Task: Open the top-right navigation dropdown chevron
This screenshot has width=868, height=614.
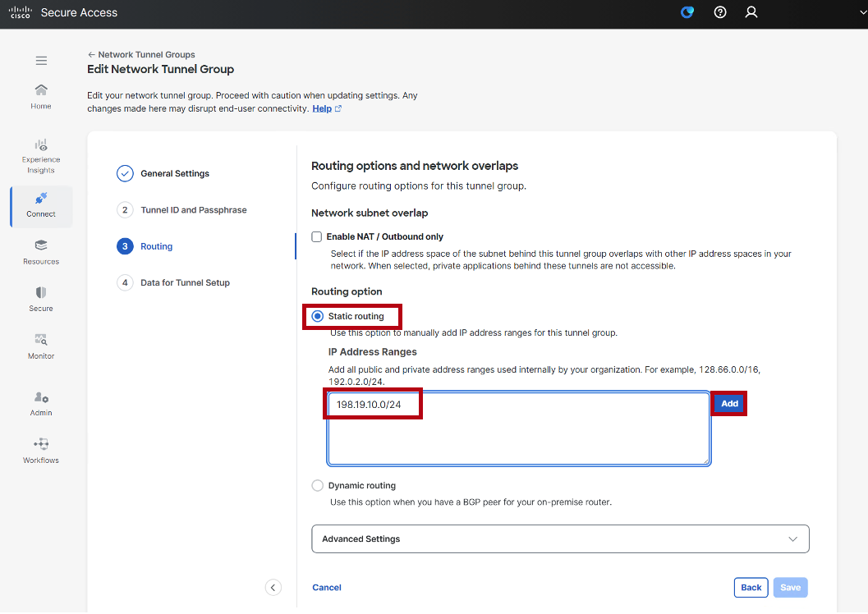Action: pyautogui.click(x=859, y=12)
